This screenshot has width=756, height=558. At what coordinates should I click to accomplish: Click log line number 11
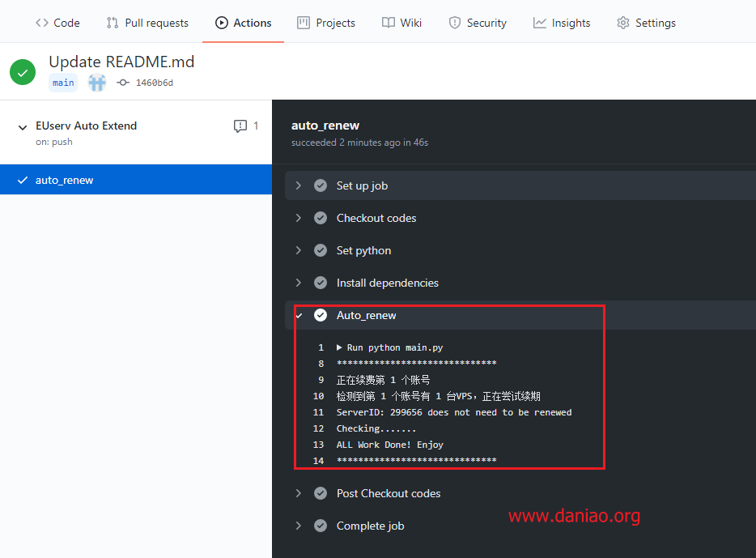tap(318, 412)
